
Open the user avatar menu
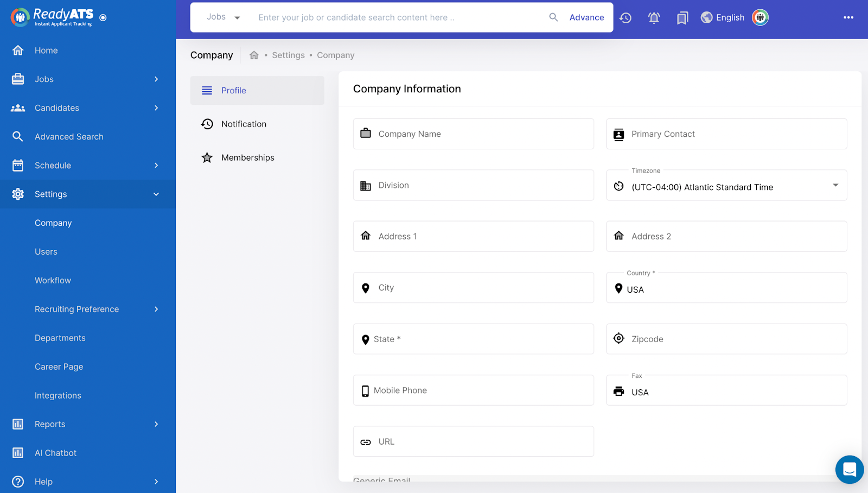click(760, 17)
